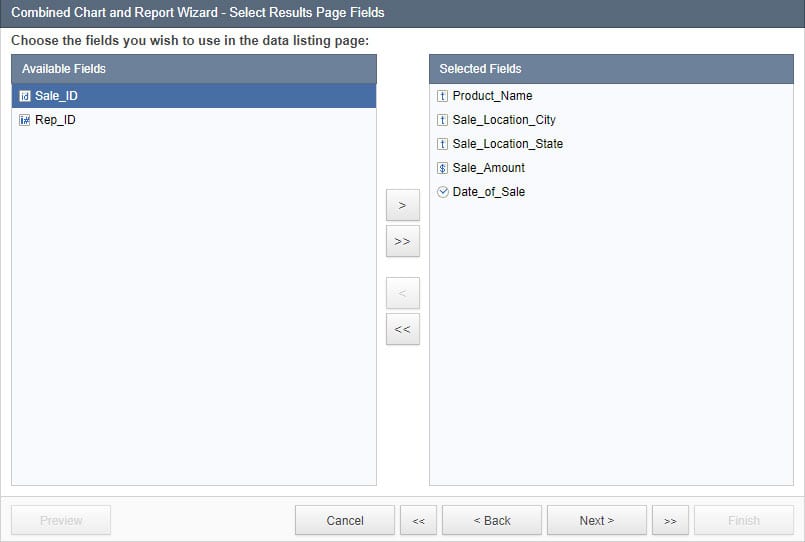Select Date_of_Sale in Selected Fields
This screenshot has height=542, width=805.
pos(488,192)
